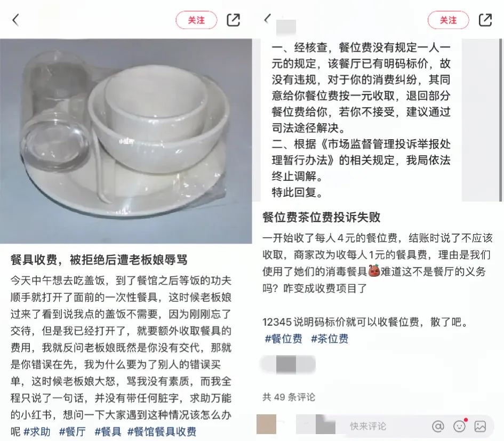
Task: Follow the right post's author with 关注
Action: pos(449,20)
